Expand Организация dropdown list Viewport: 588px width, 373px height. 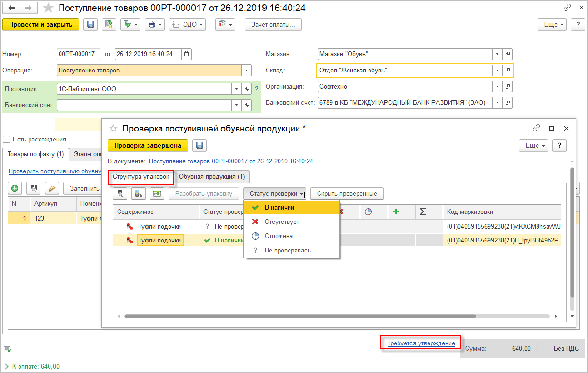point(497,86)
